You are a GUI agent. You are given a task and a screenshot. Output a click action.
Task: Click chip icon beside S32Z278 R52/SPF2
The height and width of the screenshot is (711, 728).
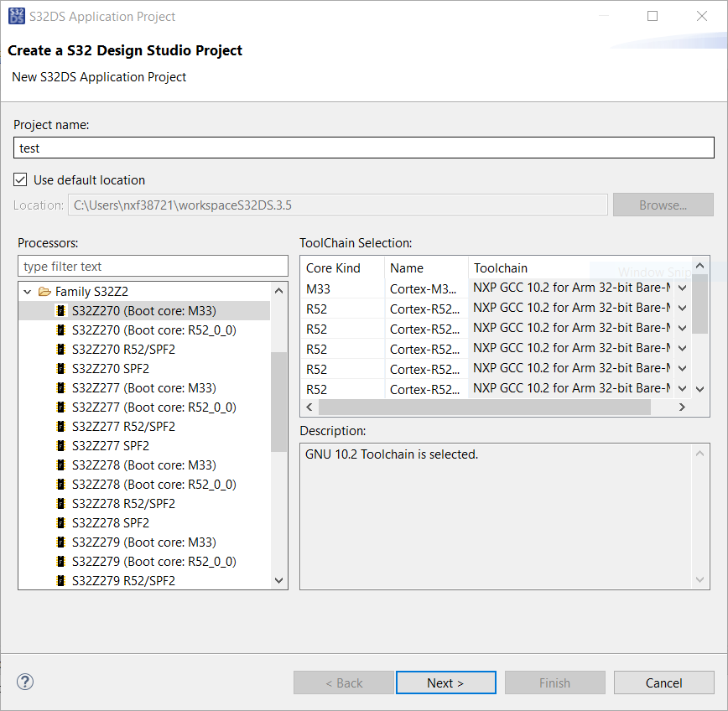click(61, 504)
